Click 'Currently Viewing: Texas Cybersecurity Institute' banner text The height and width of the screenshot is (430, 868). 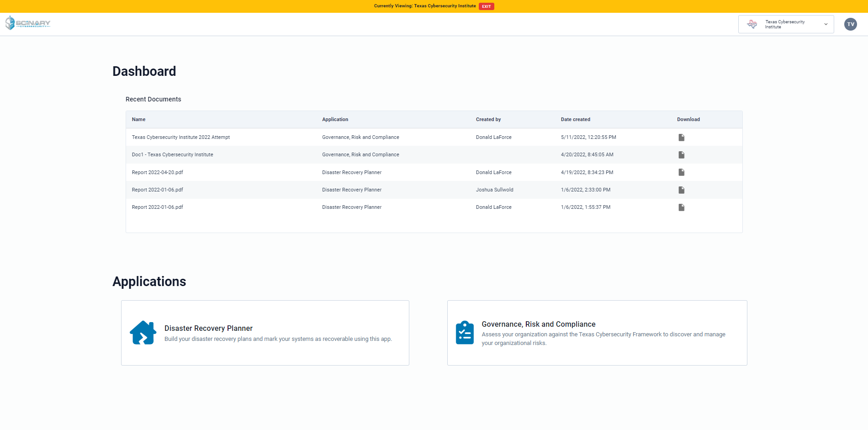click(424, 6)
